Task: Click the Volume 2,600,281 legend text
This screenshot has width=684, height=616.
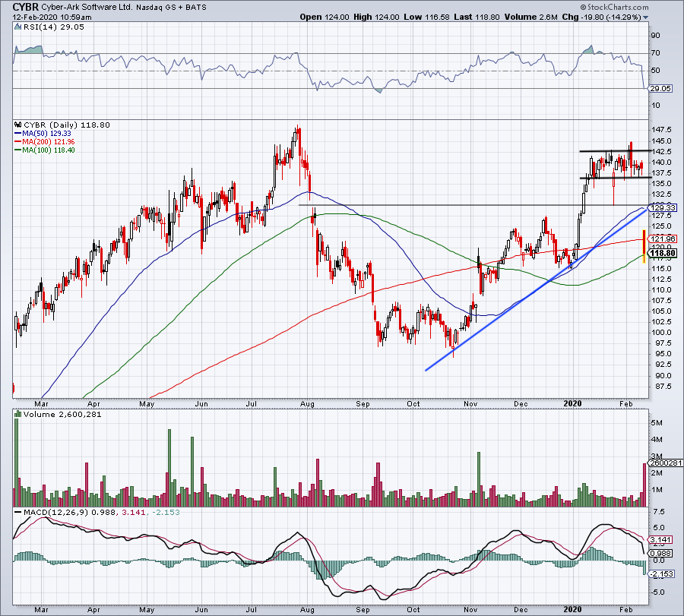Action: (62, 414)
